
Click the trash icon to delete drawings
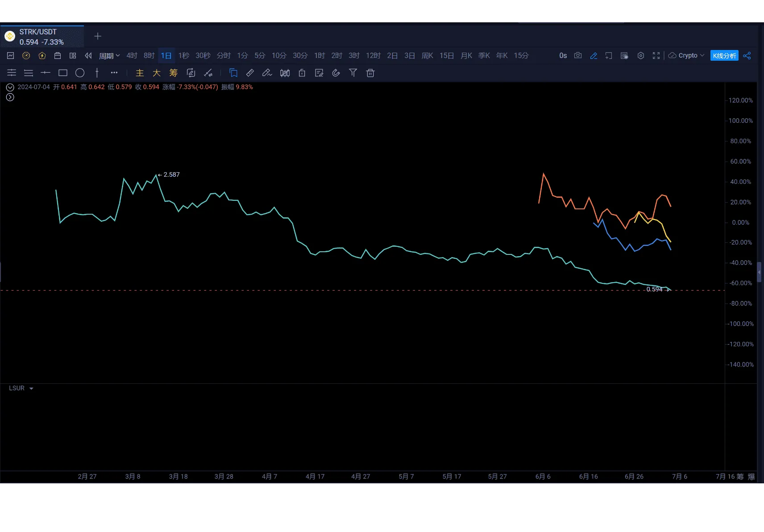(370, 73)
